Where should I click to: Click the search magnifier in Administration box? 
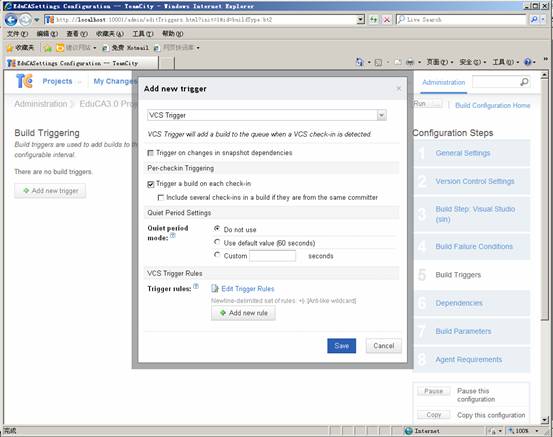pos(524,82)
